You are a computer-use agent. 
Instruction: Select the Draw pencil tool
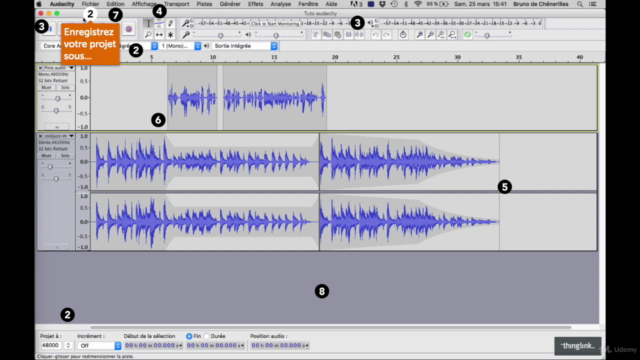click(x=170, y=24)
